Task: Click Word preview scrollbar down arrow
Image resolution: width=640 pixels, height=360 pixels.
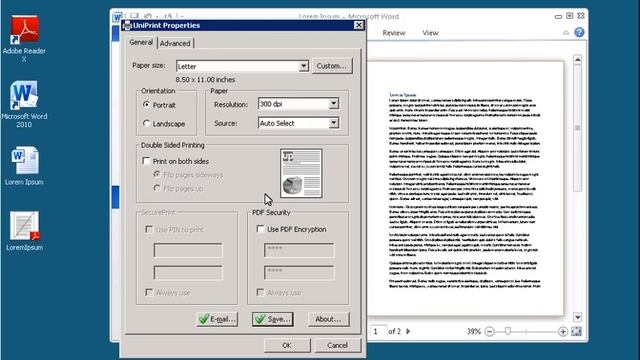Action: coord(578,317)
